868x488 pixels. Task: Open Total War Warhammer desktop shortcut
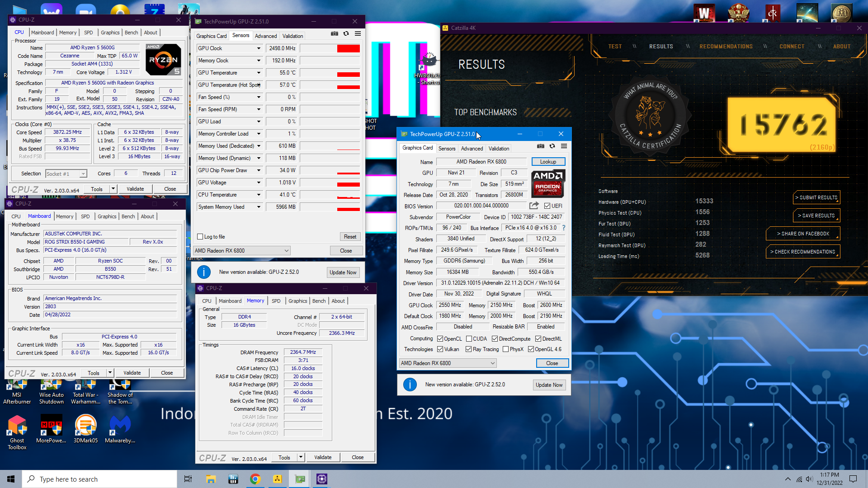click(86, 391)
